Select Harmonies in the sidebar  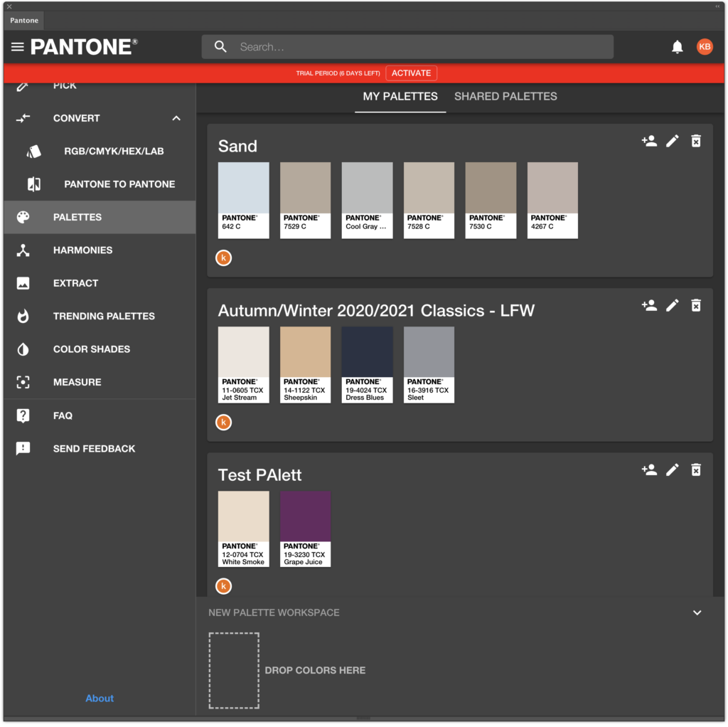100,250
